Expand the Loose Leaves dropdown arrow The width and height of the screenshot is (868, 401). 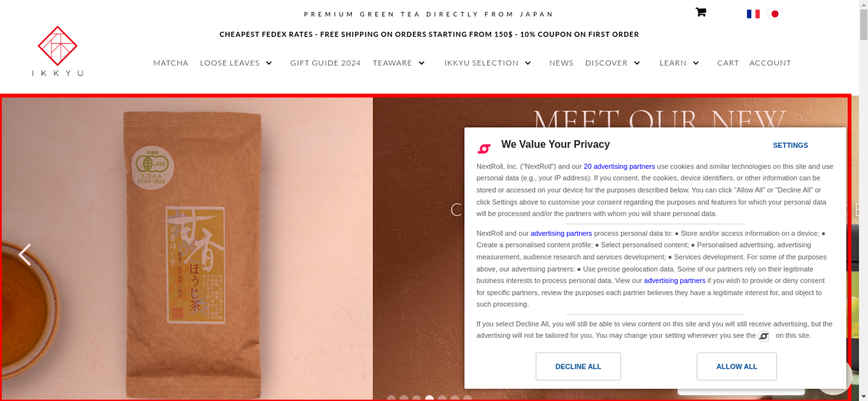[269, 63]
